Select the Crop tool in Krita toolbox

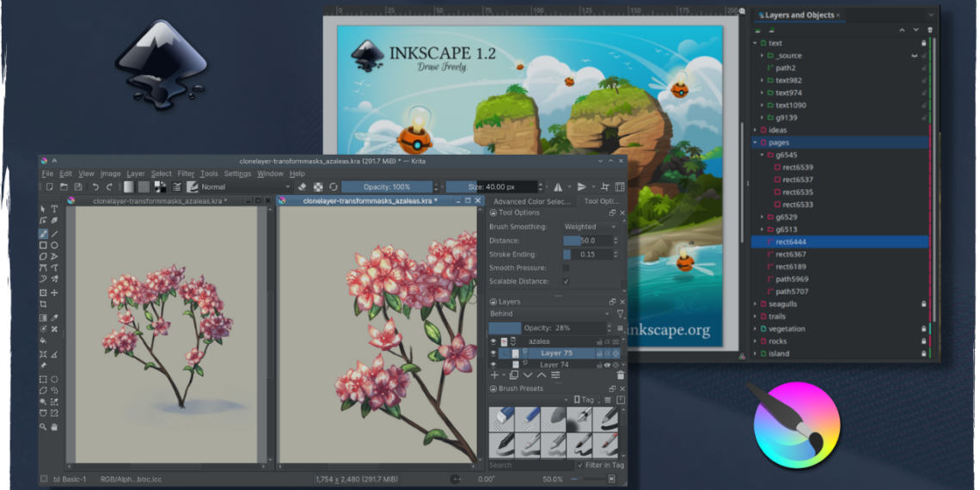click(42, 304)
